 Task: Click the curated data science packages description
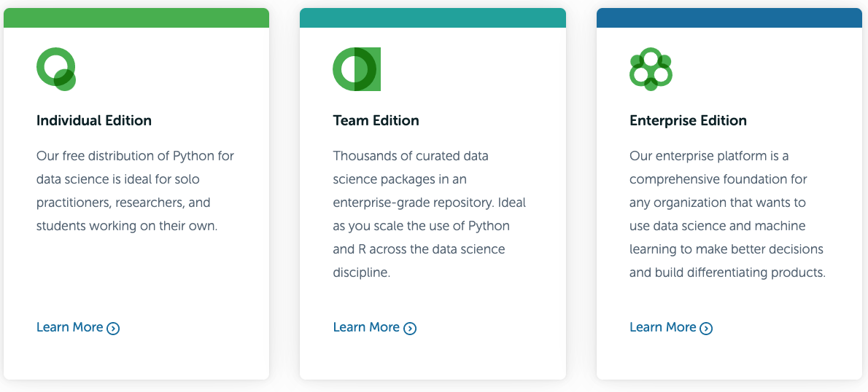[430, 214]
